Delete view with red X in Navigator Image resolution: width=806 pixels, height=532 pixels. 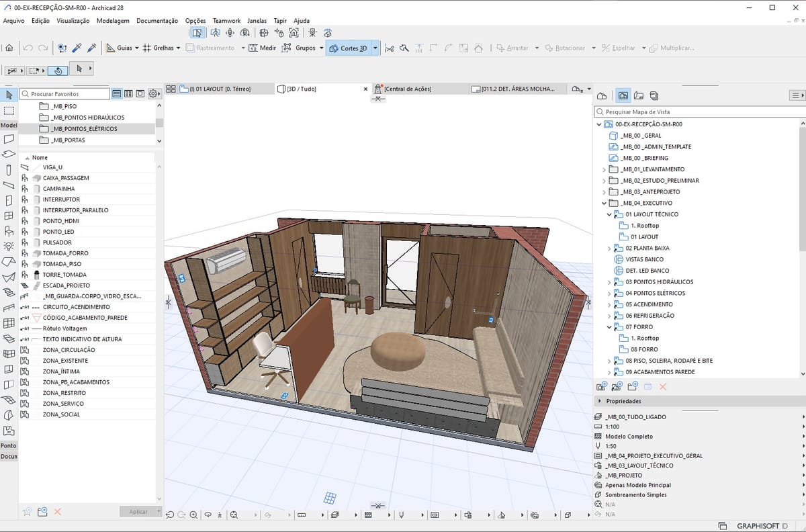pos(663,386)
